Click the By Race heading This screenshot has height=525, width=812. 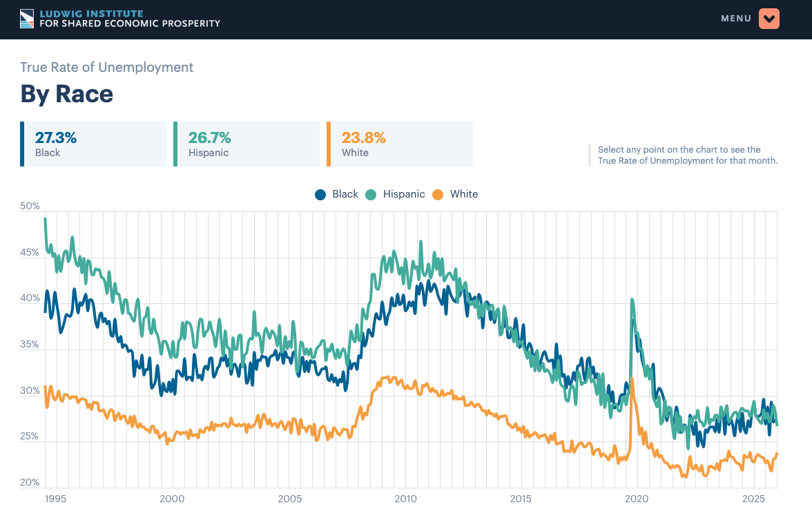click(67, 95)
